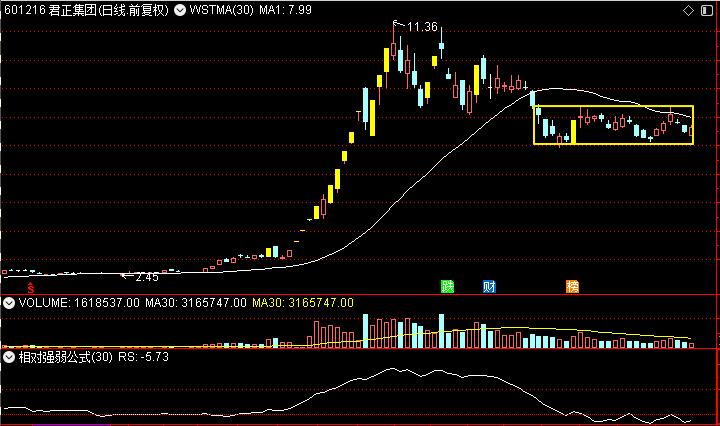Screen dimensions: 720x426
Task: Open the green 跌 event marker
Action: point(447,286)
